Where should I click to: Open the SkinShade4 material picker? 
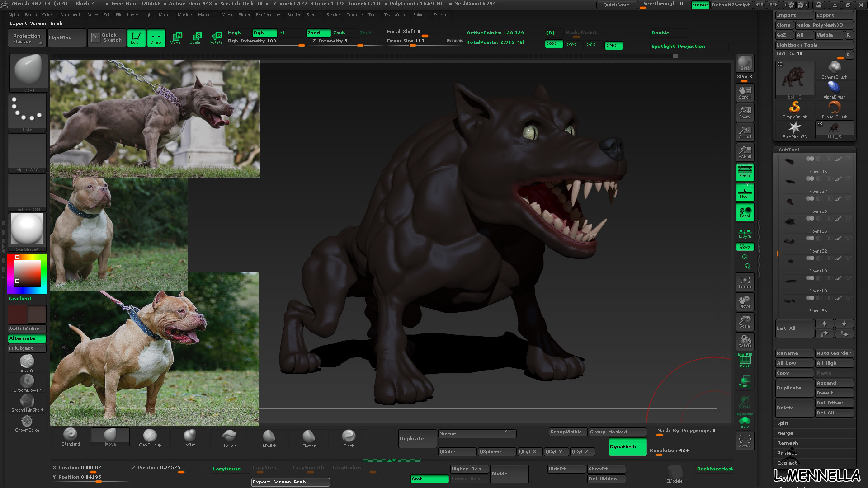point(27,232)
